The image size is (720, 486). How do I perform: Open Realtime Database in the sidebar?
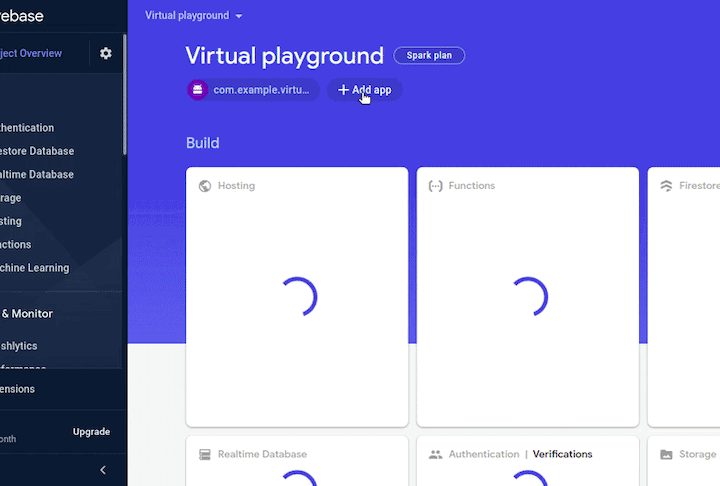(37, 175)
